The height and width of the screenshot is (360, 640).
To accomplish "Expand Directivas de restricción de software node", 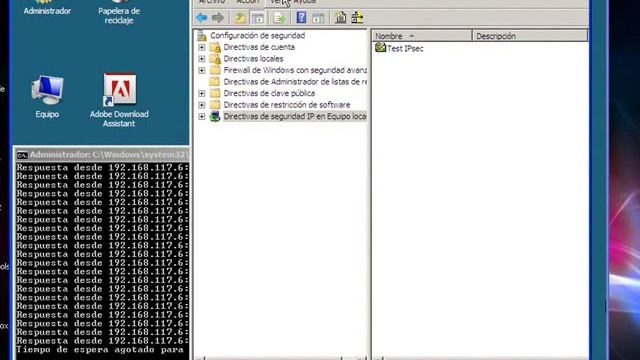I will tap(202, 105).
